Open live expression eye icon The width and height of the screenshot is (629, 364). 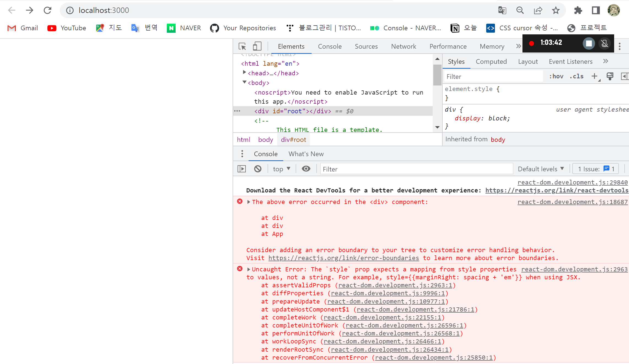306,169
